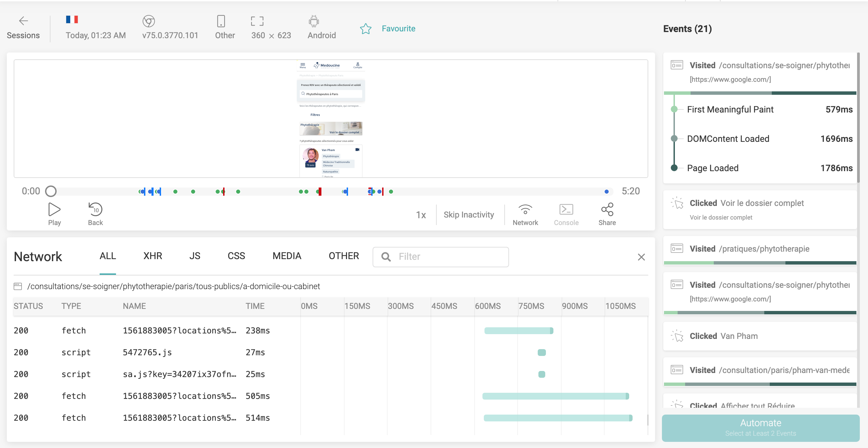The width and height of the screenshot is (868, 448).
Task: Toggle the Network panel via the wifi icon
Action: click(525, 209)
